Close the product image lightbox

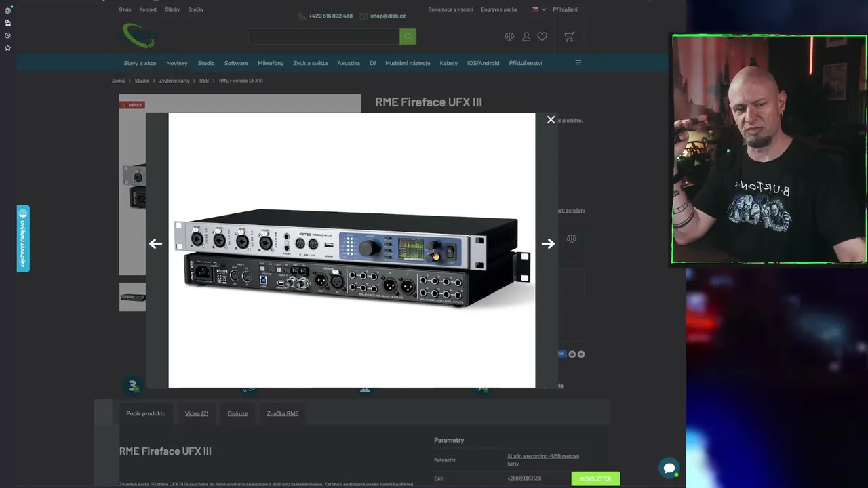[551, 119]
